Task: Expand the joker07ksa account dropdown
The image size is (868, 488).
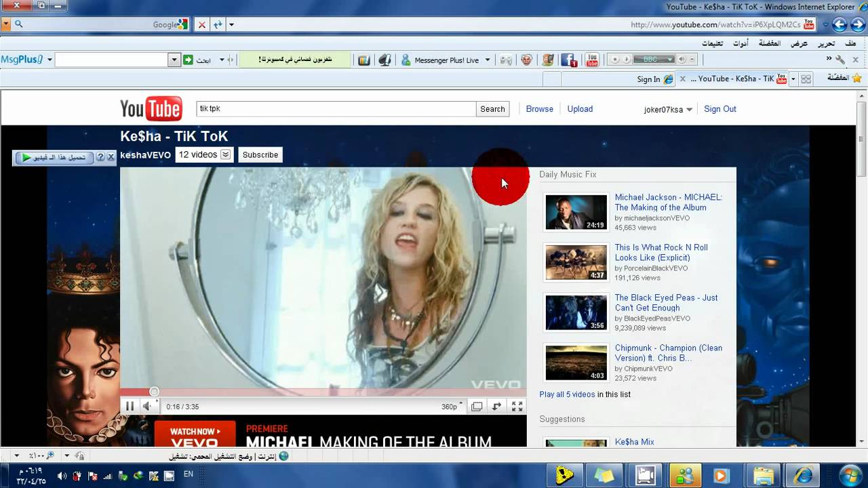Action: [x=668, y=110]
